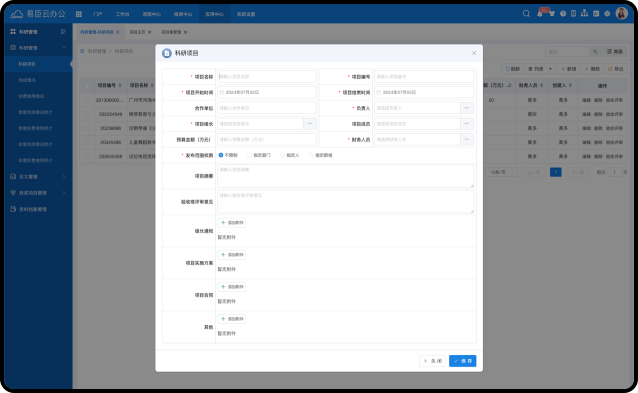Switch to the 报表中心 top menu item
This screenshot has height=393, width=638.
[183, 14]
